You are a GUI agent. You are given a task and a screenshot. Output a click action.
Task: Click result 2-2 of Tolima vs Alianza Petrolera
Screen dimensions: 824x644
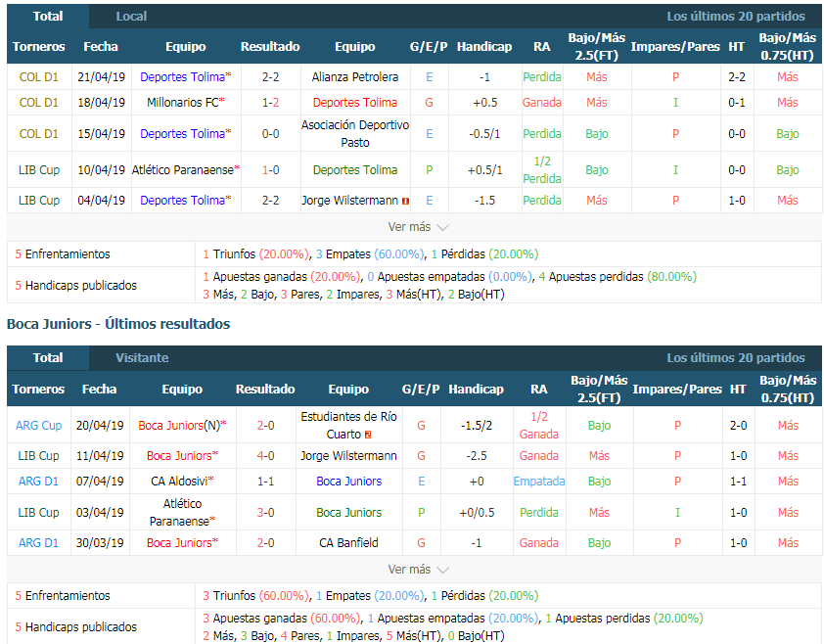pos(271,76)
